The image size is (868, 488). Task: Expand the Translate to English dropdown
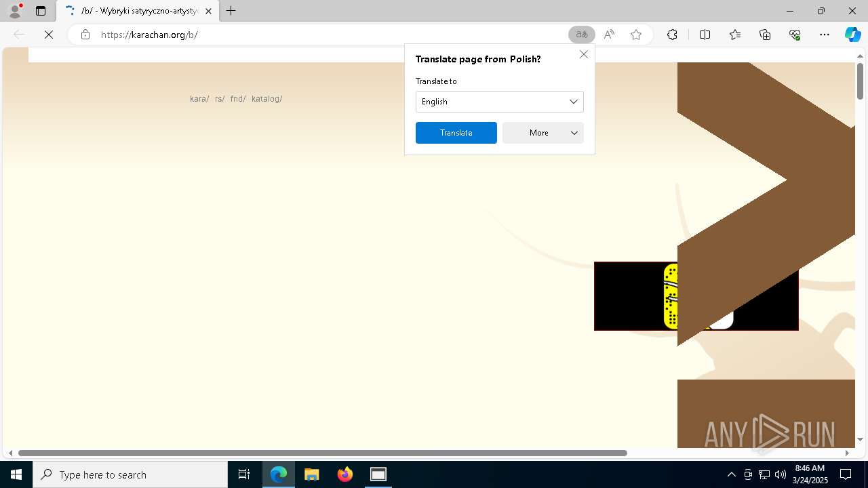point(500,102)
